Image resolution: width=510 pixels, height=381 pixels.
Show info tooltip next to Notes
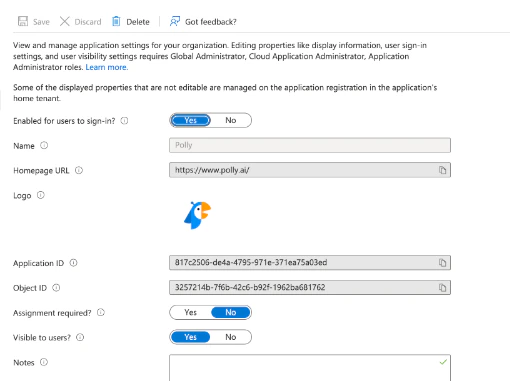click(x=44, y=362)
